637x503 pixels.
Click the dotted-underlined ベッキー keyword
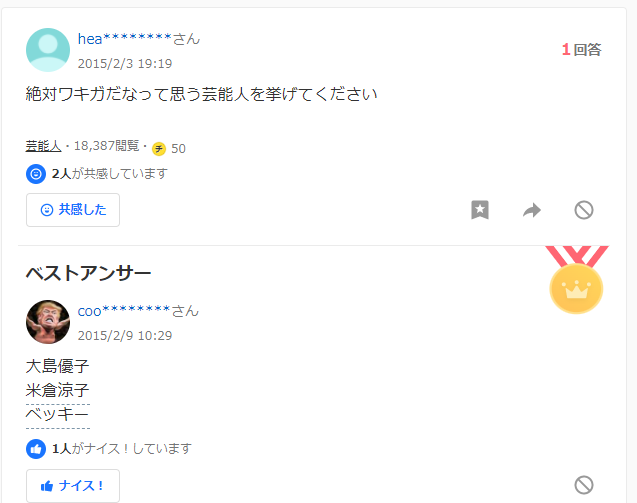click(57, 415)
